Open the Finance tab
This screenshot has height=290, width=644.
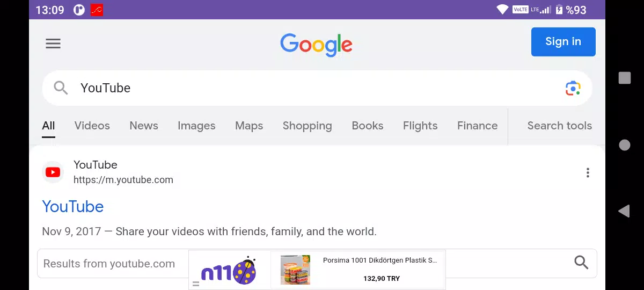point(477,126)
